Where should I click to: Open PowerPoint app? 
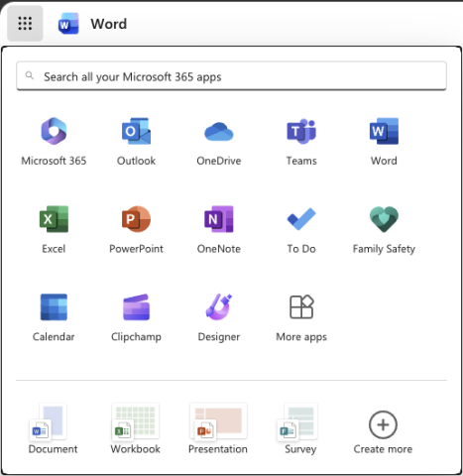click(136, 229)
